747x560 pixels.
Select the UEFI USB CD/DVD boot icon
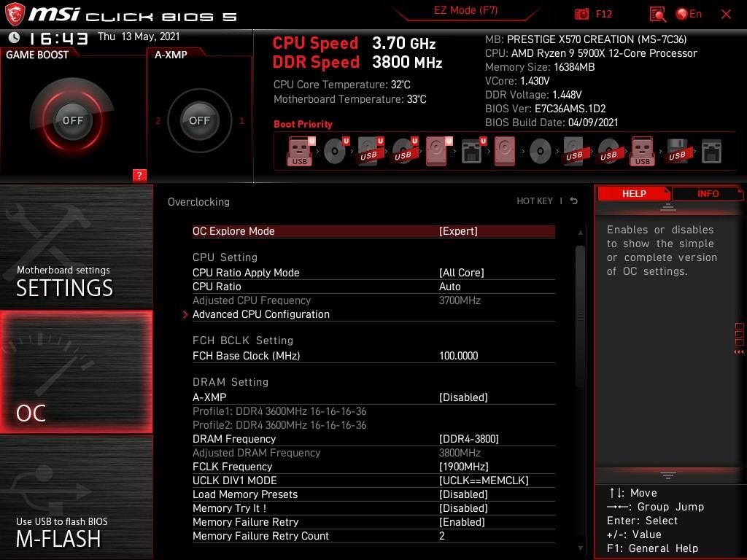[404, 152]
